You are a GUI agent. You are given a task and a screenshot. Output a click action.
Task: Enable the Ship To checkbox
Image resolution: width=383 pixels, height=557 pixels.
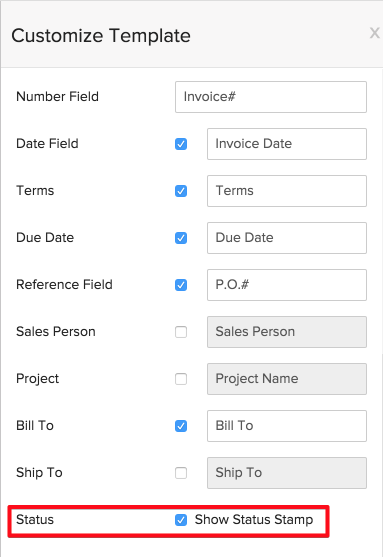[181, 473]
